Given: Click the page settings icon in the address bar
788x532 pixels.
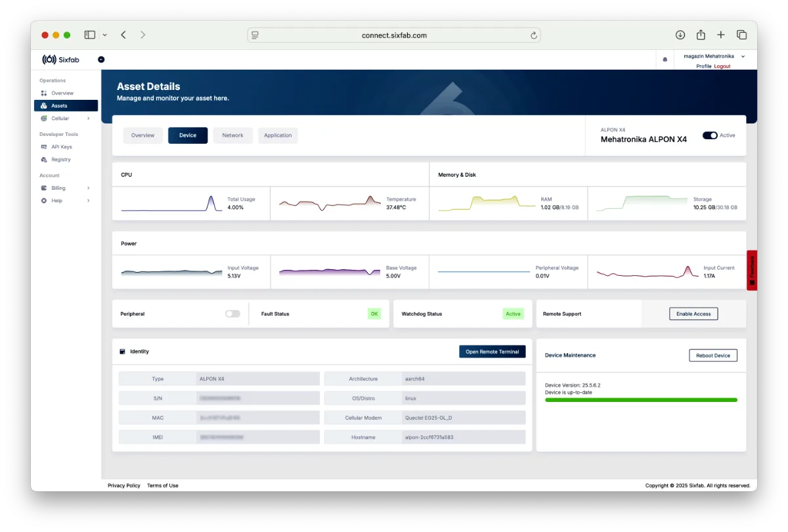Looking at the screenshot, I should [255, 35].
